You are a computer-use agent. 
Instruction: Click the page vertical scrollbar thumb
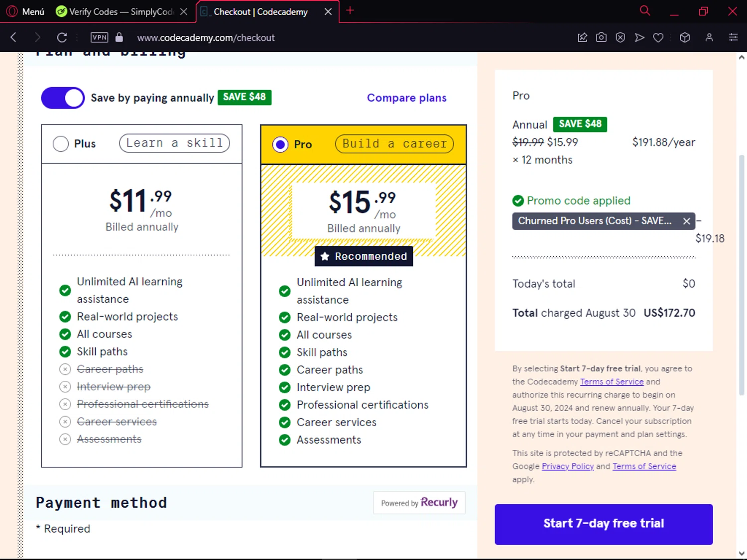pyautogui.click(x=742, y=275)
